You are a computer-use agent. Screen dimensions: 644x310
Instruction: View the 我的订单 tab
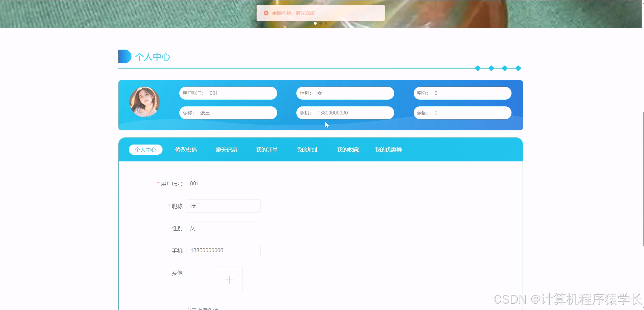click(x=267, y=150)
